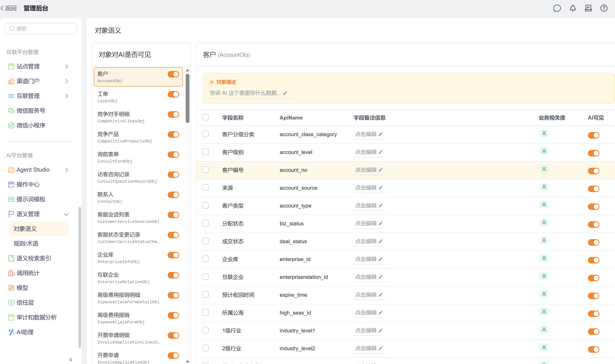Image resolution: width=615 pixels, height=364 pixels.
Task: Check the box for 客户编号 row
Action: (205, 170)
